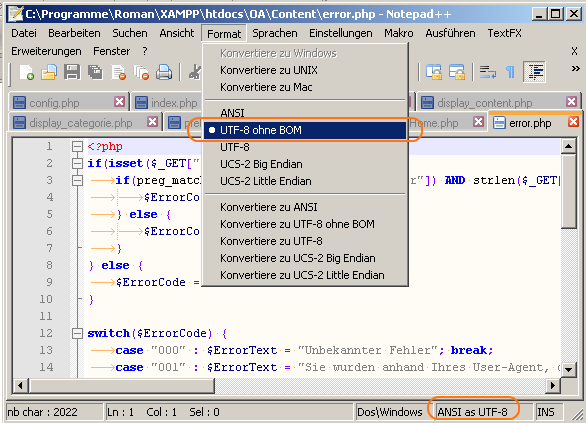Screen dimensions: 586x423
Task: Open the TextFX menu
Action: (x=504, y=33)
